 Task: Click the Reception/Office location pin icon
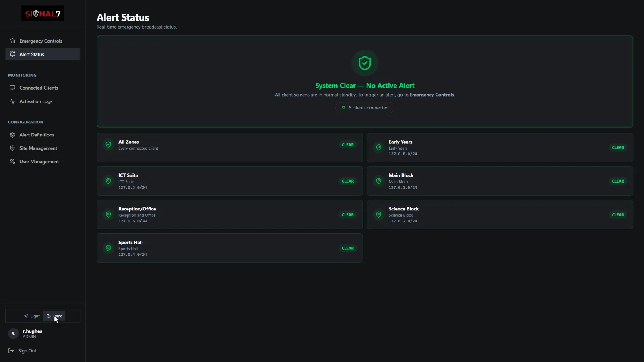pyautogui.click(x=108, y=215)
